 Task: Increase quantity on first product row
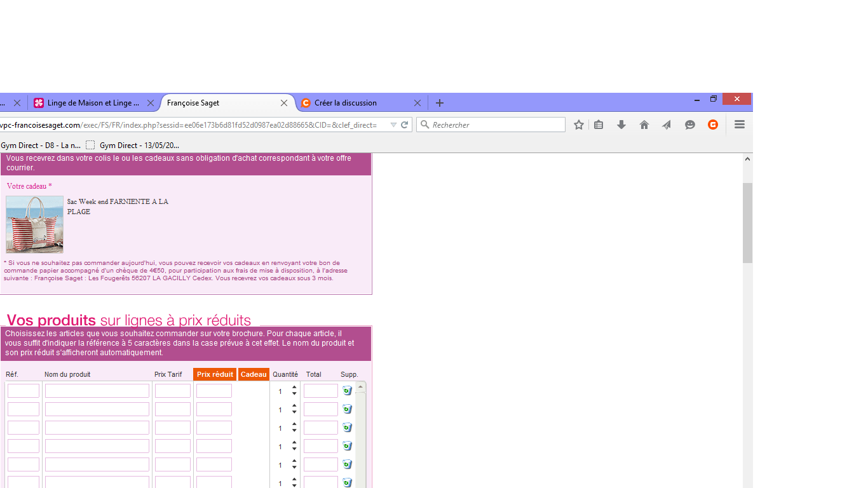[294, 387]
